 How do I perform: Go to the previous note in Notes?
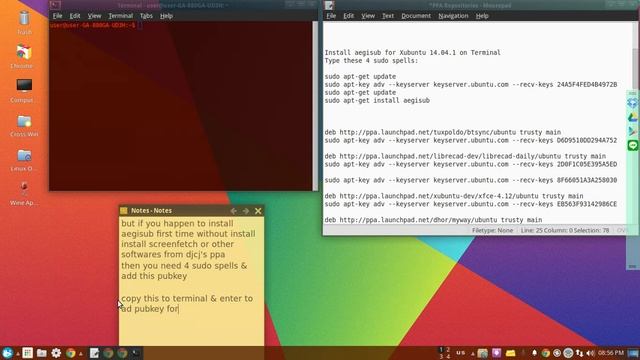pyautogui.click(x=233, y=211)
